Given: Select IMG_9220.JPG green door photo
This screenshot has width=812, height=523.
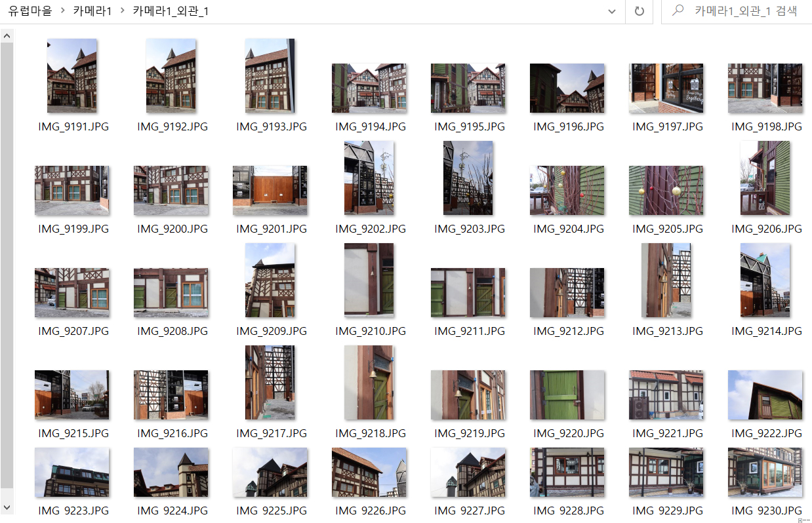Looking at the screenshot, I should click(567, 395).
